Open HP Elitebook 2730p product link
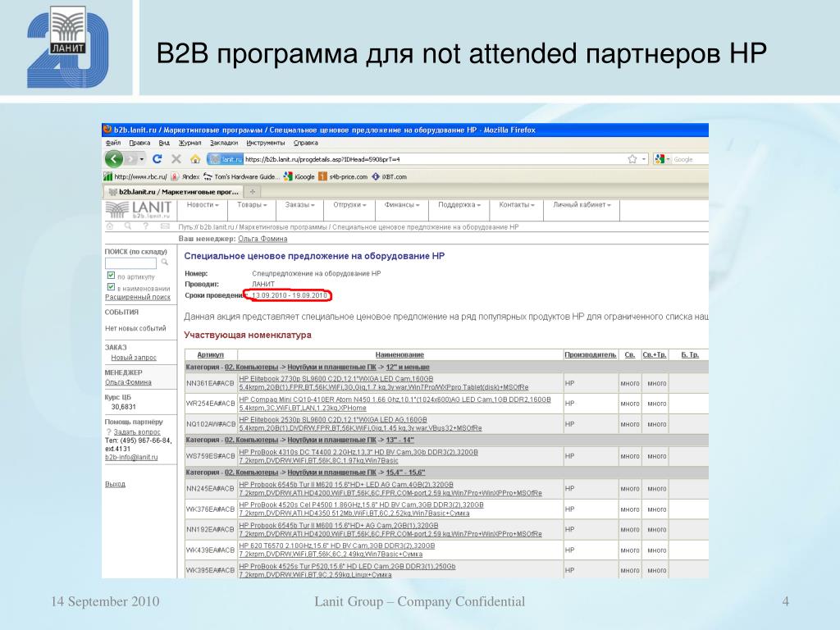Viewport: 840px width, 630px height. tap(384, 383)
